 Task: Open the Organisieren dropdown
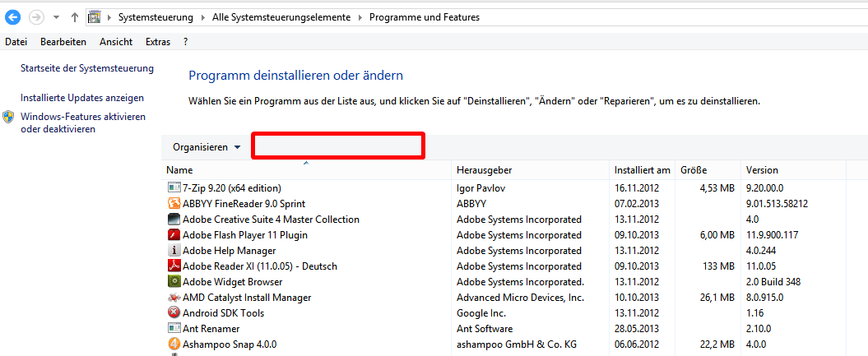click(x=207, y=147)
